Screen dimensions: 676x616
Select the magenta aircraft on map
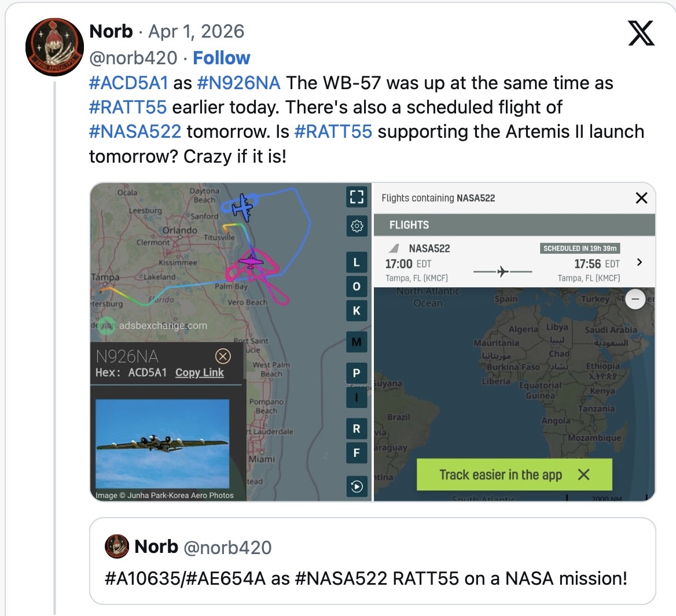[x=251, y=262]
